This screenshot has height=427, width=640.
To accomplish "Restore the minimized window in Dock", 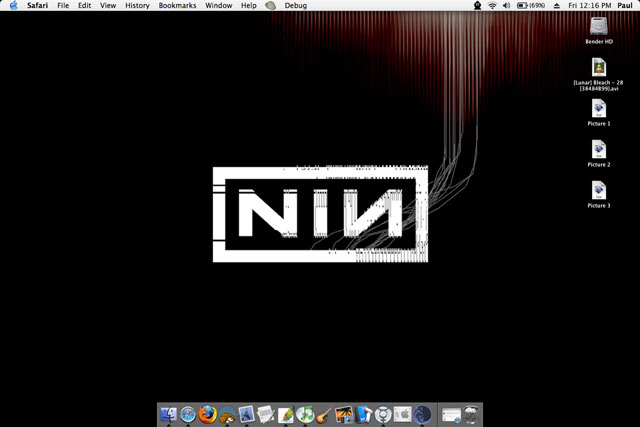I will [451, 416].
